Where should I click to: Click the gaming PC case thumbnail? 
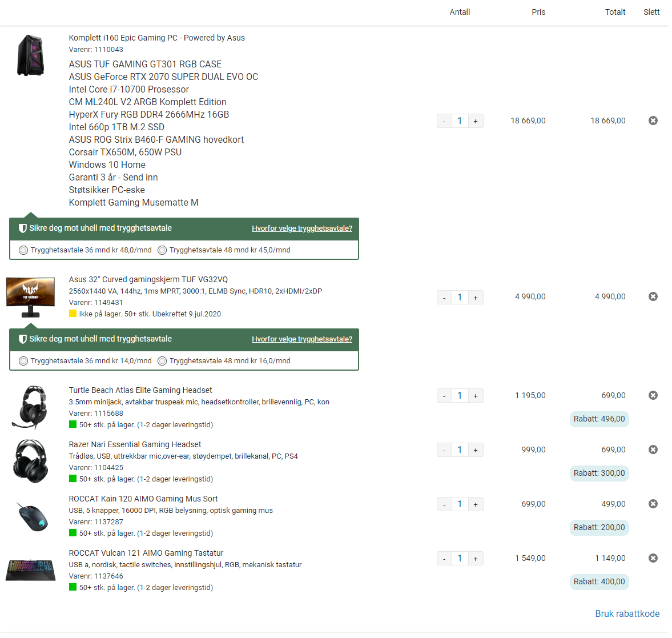(30, 55)
